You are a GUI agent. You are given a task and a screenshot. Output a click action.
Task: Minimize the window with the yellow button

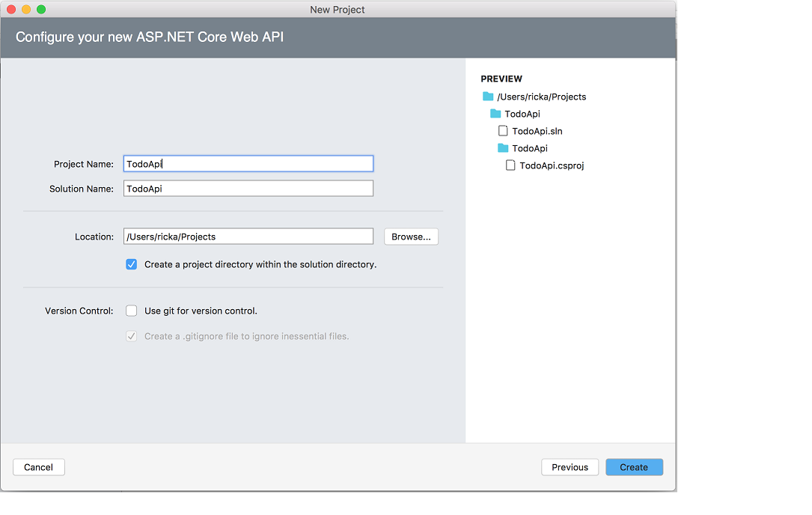(26, 9)
